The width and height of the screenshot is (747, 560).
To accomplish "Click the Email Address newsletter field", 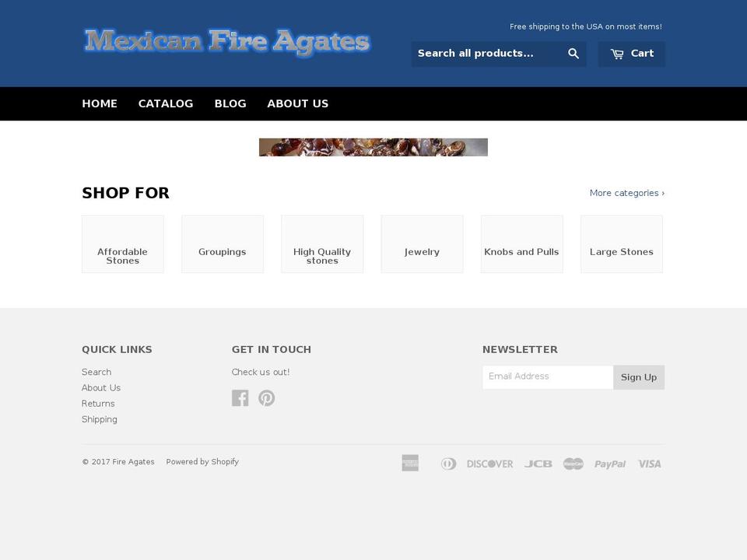I will click(548, 377).
